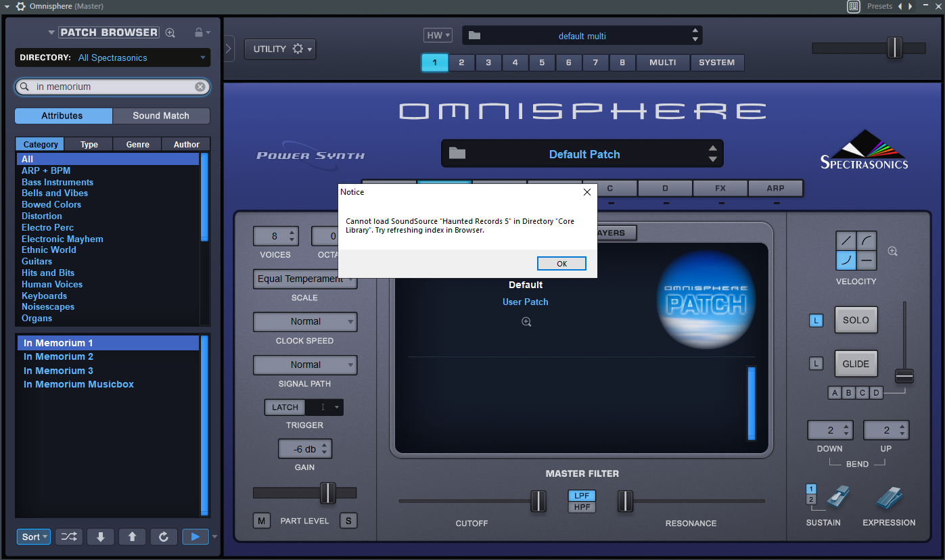Enable the GLIDE button

(x=856, y=364)
